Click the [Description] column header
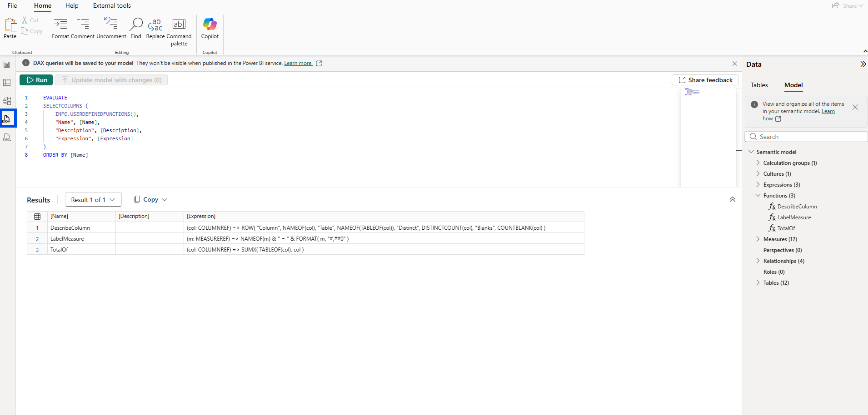The height and width of the screenshot is (415, 868). pyautogui.click(x=150, y=217)
